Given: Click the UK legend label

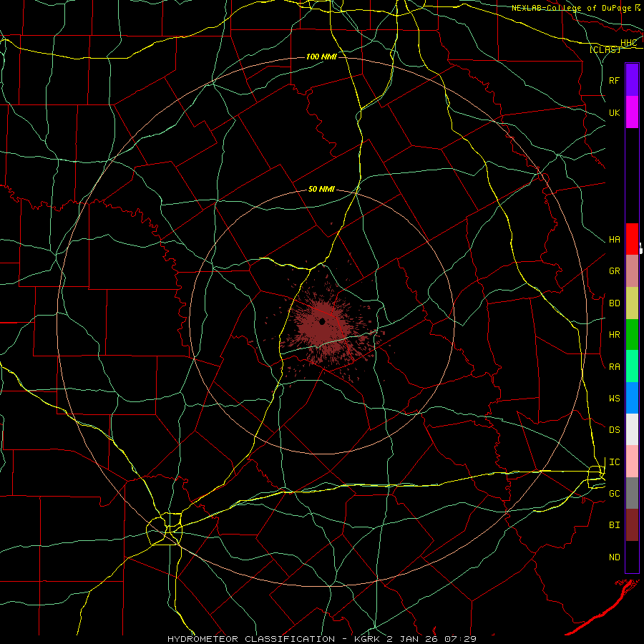Looking at the screenshot, I should tap(615, 112).
